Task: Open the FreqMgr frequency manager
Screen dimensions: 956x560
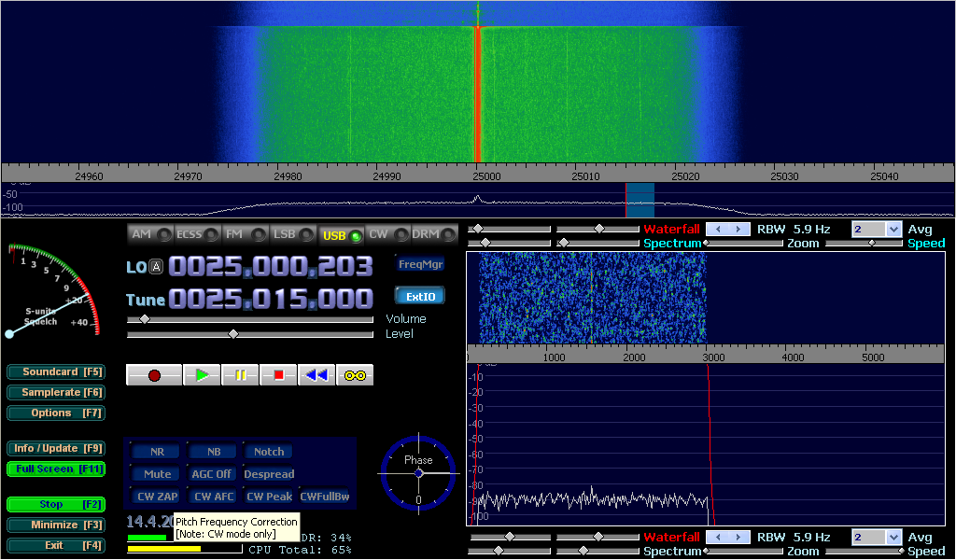Action: (420, 264)
